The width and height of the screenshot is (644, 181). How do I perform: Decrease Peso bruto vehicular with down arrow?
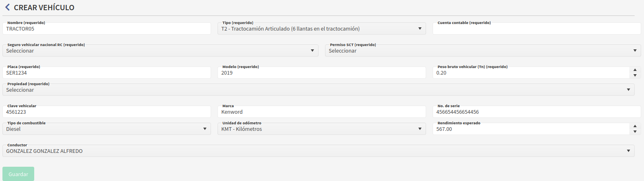tap(635, 75)
